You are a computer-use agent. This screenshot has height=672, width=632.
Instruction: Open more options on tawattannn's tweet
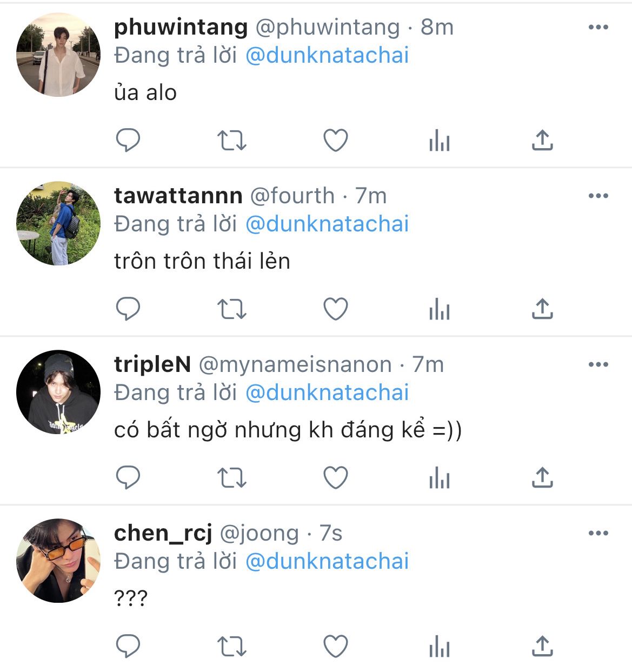click(598, 196)
